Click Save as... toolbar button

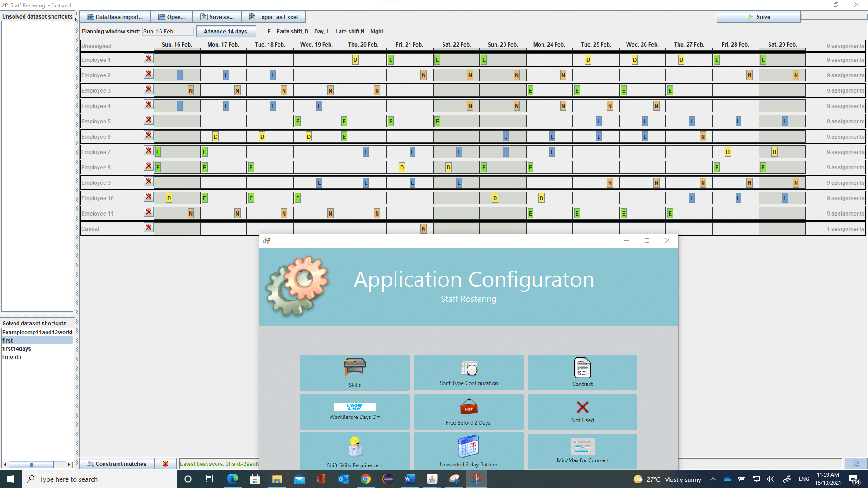coord(217,17)
